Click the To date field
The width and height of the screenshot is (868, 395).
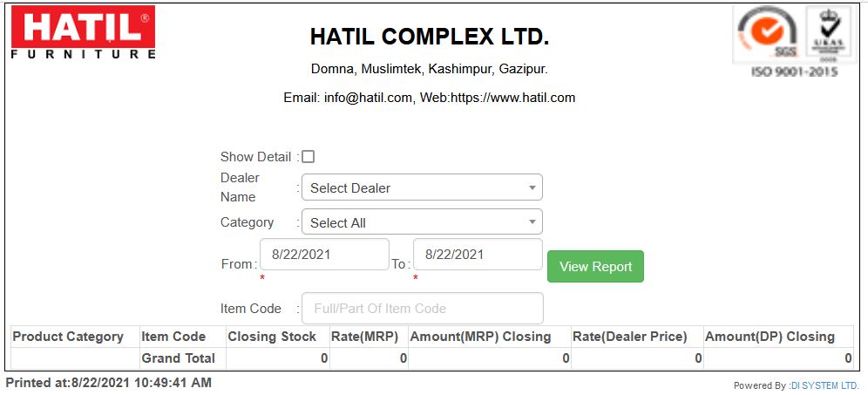[478, 255]
